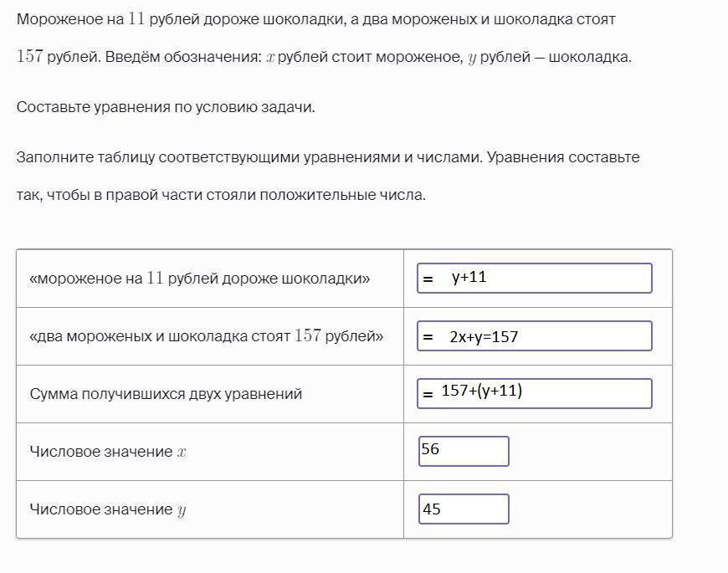Click the row label «два мороженых и шоколадка стоят 157 рублей»
The image size is (728, 573).
tap(206, 336)
